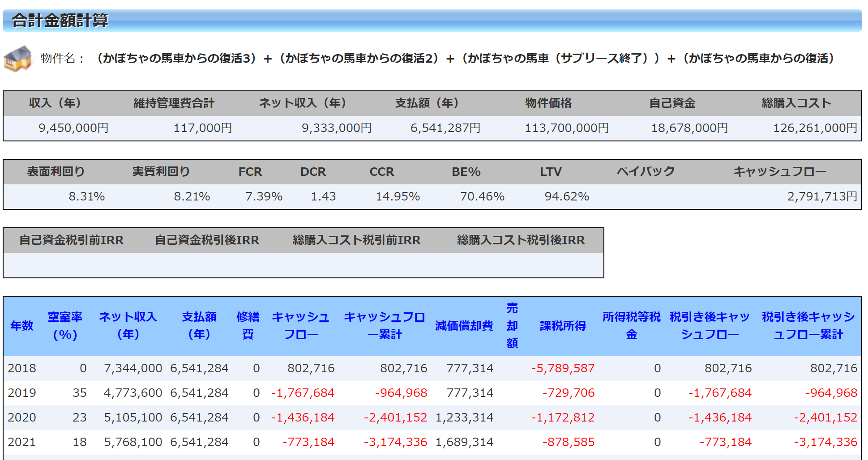868x460 pixels.
Task: Select the LTV value 94.62%
Action: [566, 197]
